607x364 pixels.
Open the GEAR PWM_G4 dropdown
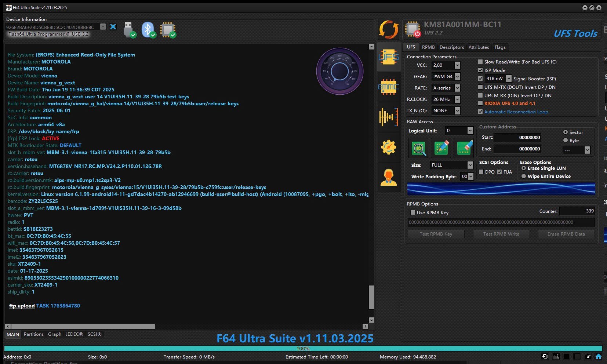point(457,77)
